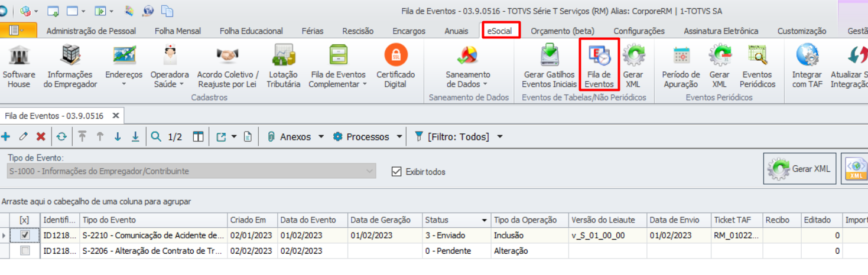
Task: Open Filtro: Todos dropdown
Action: pyautogui.click(x=459, y=137)
